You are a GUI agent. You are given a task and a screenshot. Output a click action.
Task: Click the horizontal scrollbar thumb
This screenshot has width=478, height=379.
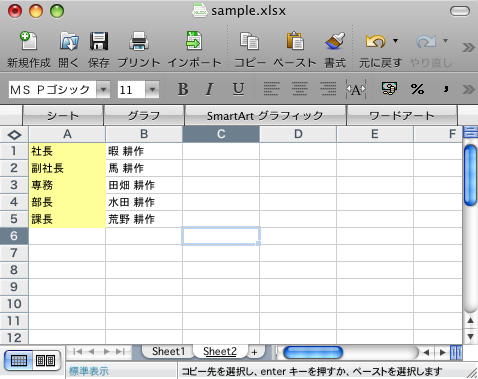coord(313,352)
